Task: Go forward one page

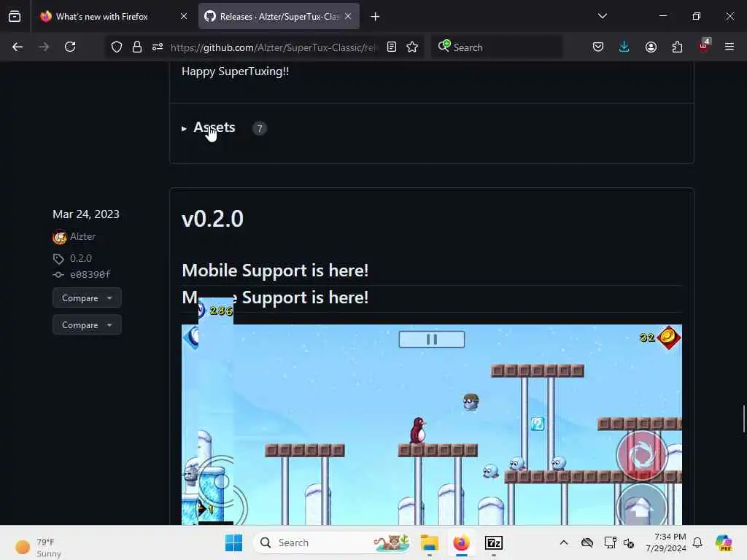Action: (44, 47)
